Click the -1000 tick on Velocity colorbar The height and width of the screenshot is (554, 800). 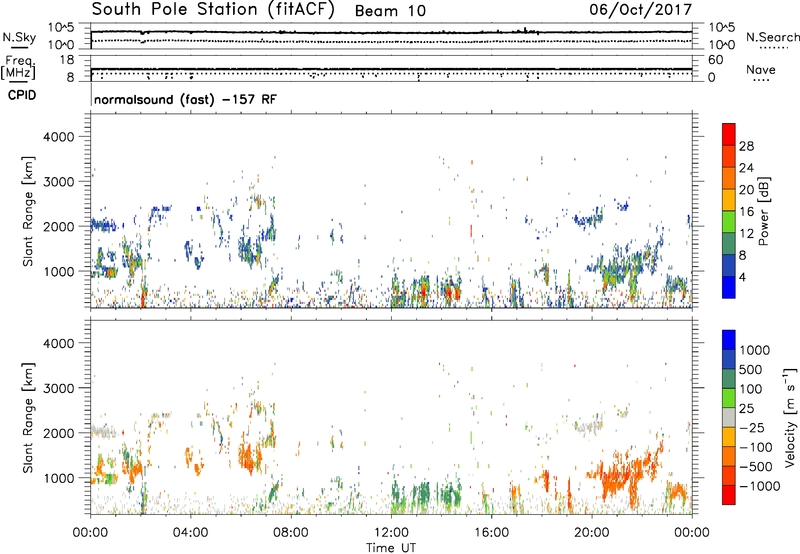759,486
